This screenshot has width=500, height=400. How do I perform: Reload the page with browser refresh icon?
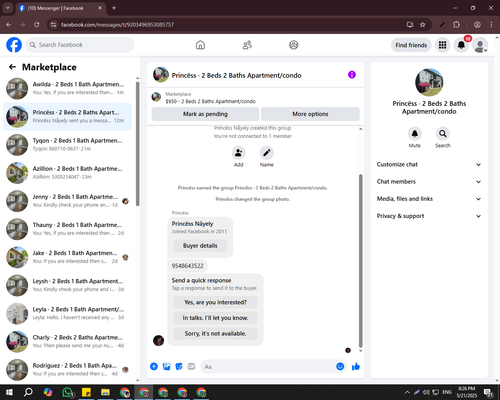click(x=37, y=25)
